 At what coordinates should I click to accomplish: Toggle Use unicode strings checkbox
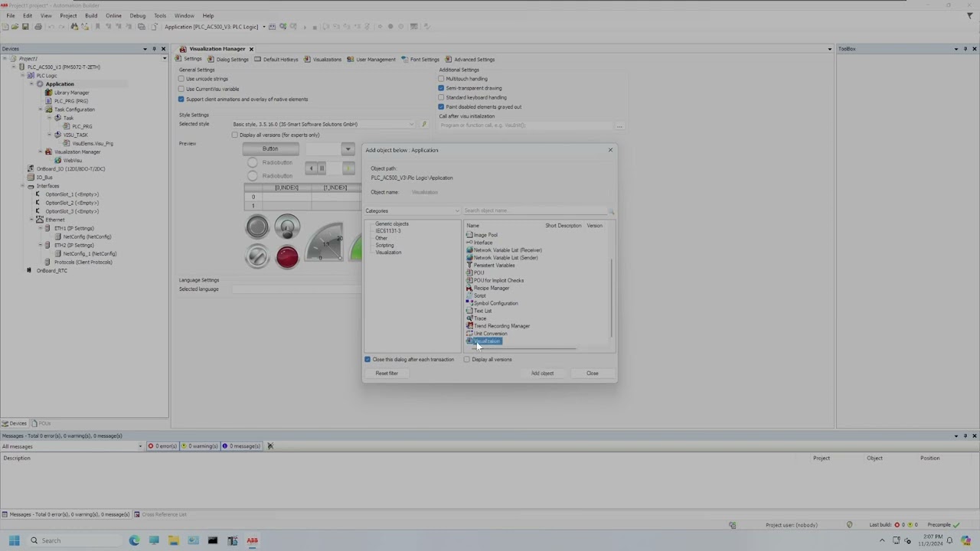point(181,79)
